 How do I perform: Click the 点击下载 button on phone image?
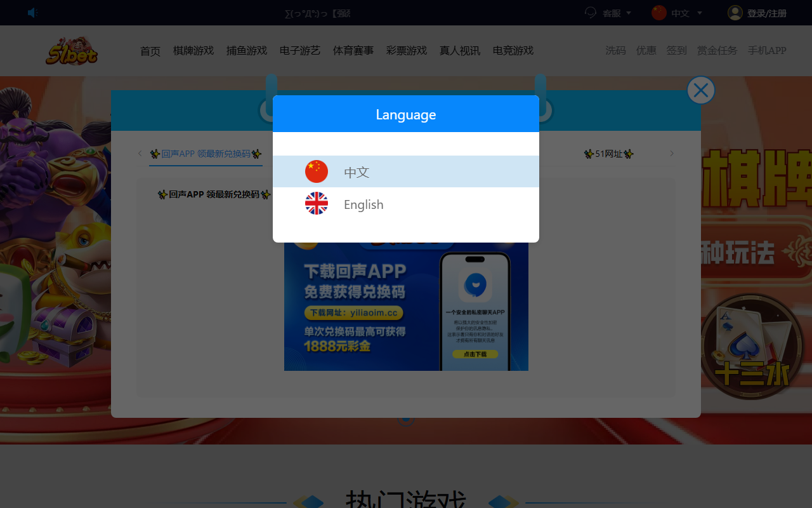(x=475, y=354)
